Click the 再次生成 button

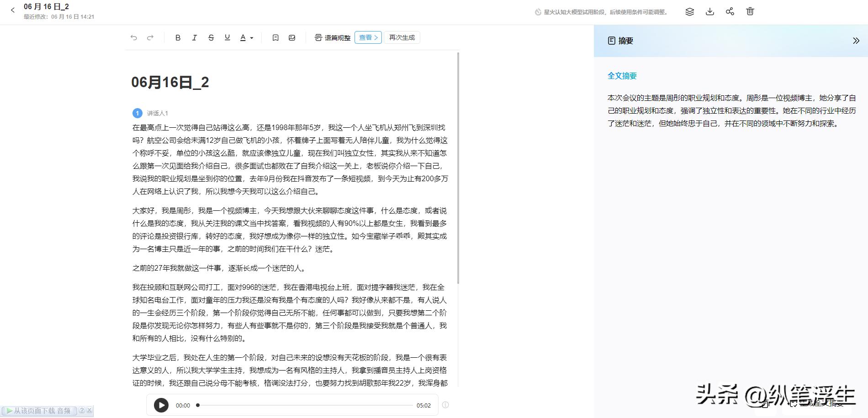click(x=402, y=37)
